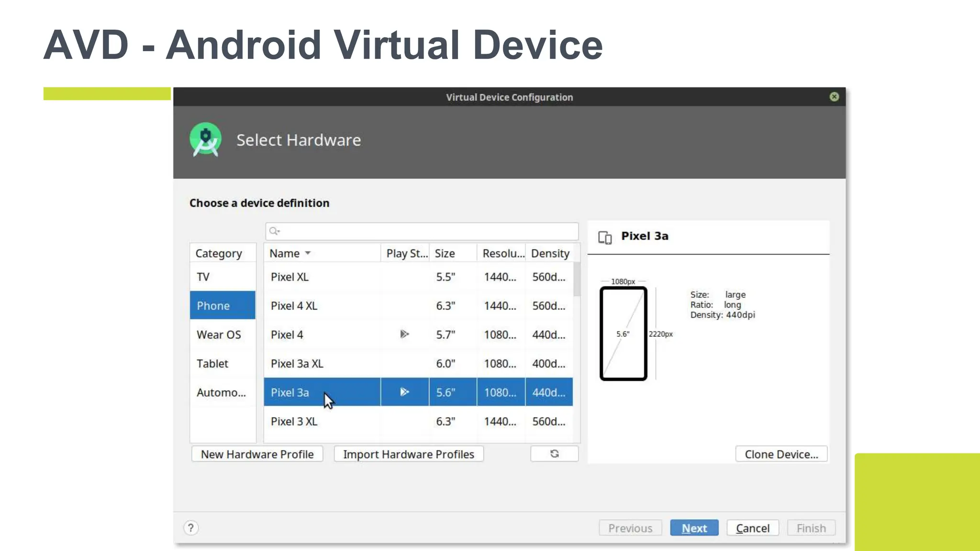Click the Size column header
Screen dimensions: 980x551
[x=453, y=253]
